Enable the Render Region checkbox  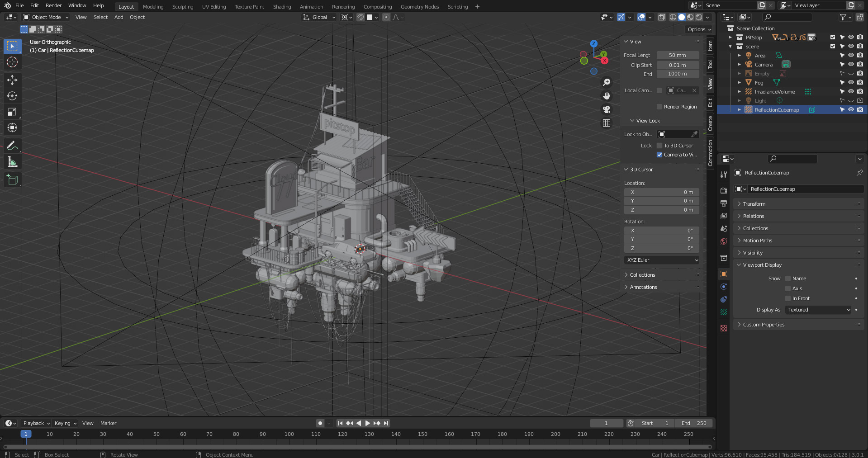click(x=659, y=107)
